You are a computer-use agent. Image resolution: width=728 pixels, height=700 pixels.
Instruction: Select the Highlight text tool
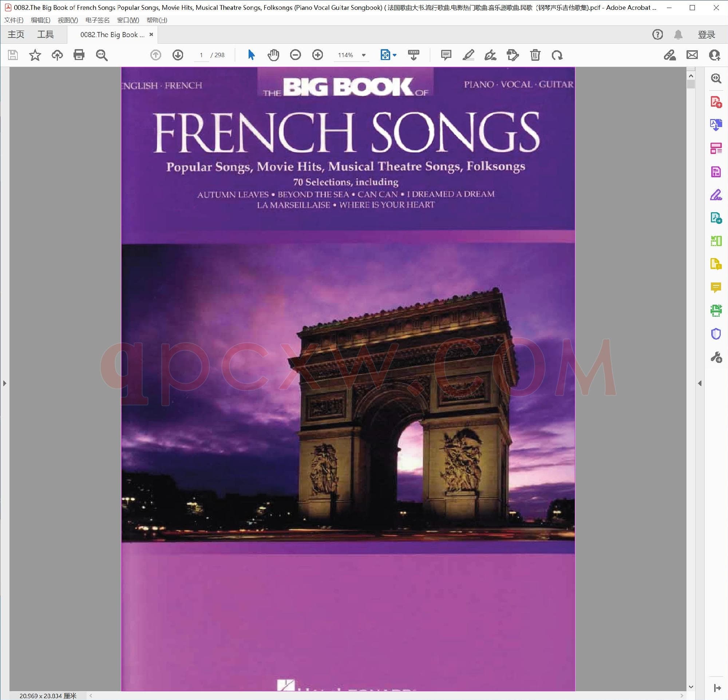click(468, 55)
